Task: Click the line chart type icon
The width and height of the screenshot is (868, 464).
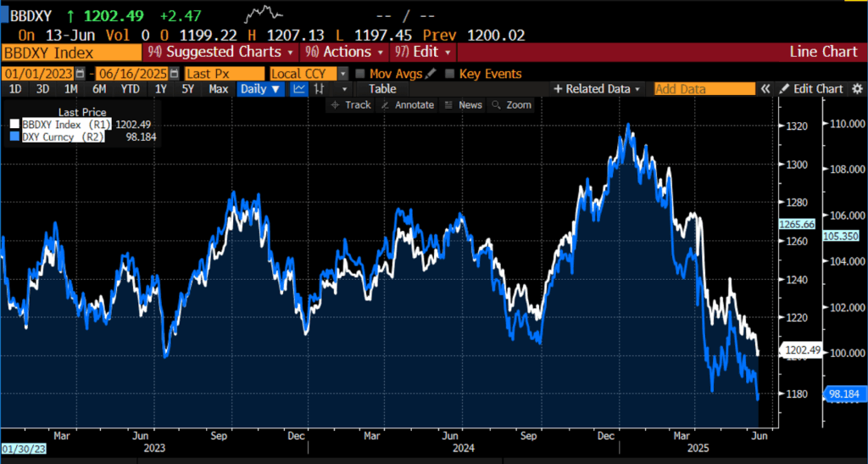Action: (299, 89)
